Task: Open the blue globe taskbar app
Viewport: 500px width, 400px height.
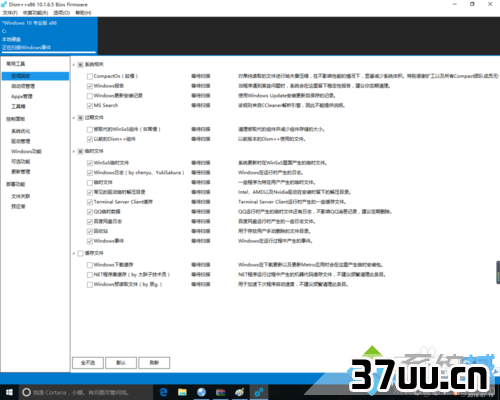Action: click(x=201, y=392)
